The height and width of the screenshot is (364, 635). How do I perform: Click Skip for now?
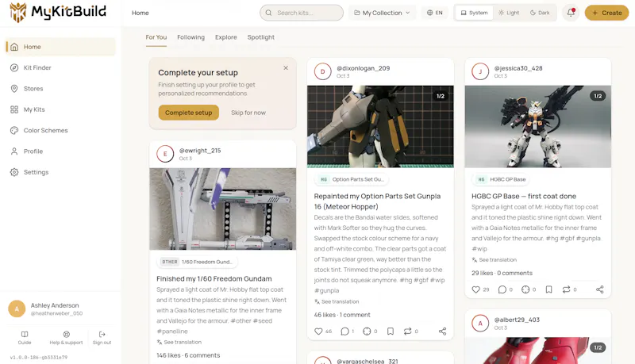(x=248, y=113)
